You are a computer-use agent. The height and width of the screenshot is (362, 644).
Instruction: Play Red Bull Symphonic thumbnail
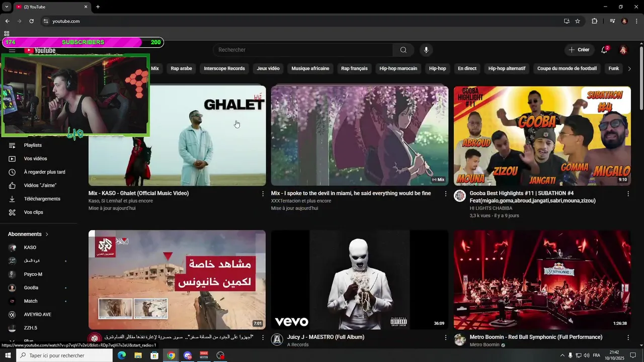point(542,280)
